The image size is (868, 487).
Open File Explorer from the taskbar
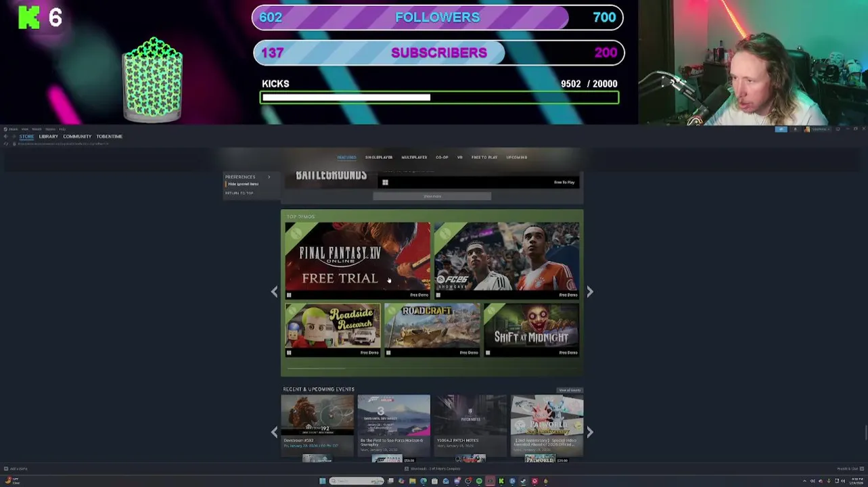412,481
